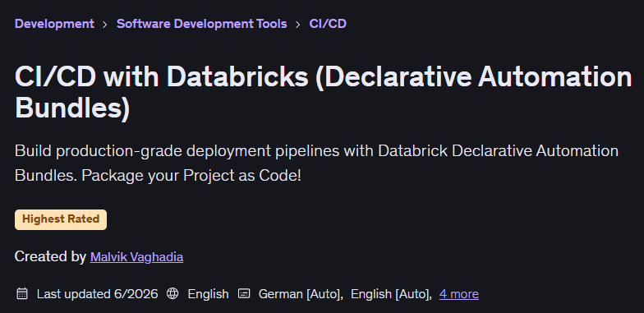The width and height of the screenshot is (644, 313).
Task: Click the course subtitle beginning 'Build production-grade'
Action: click(317, 163)
